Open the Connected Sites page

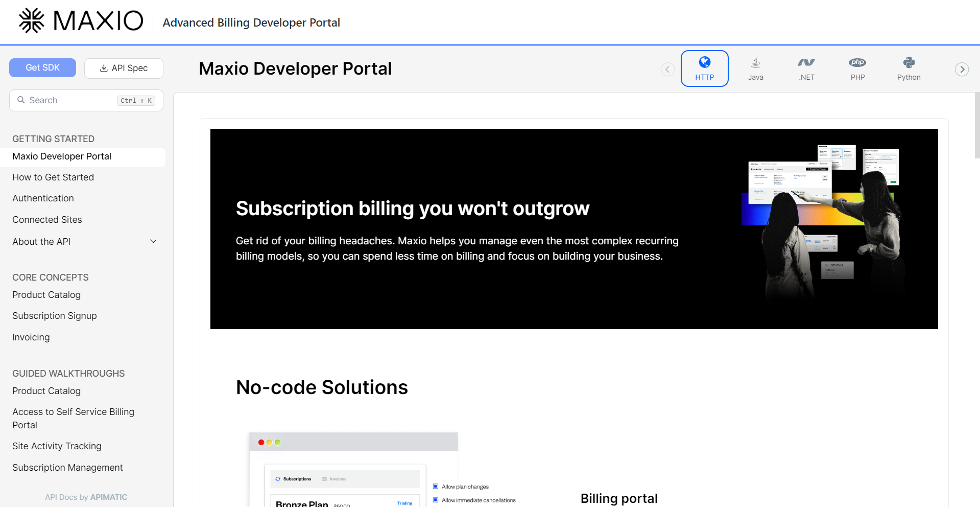(x=47, y=220)
